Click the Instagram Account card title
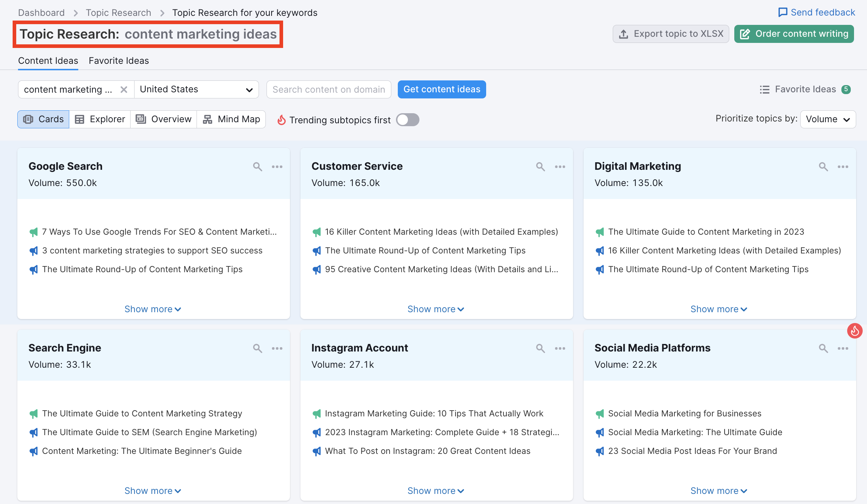 (x=360, y=348)
